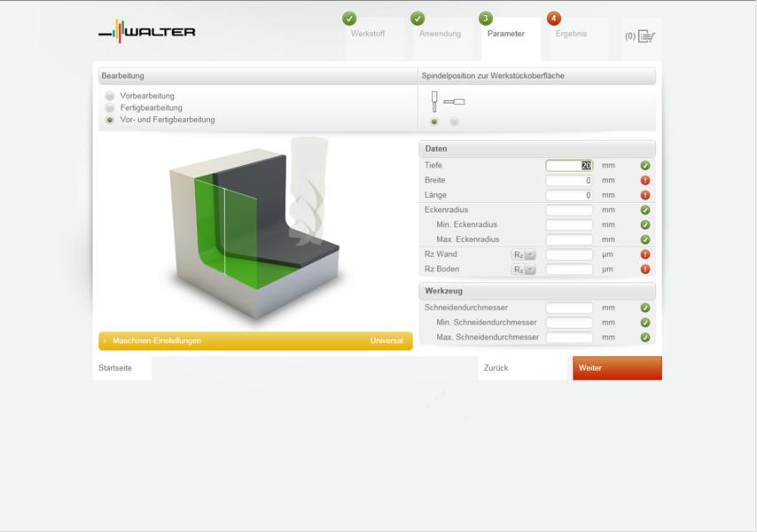The width and height of the screenshot is (757, 532).
Task: Click the Breite input field
Action: [x=569, y=181]
